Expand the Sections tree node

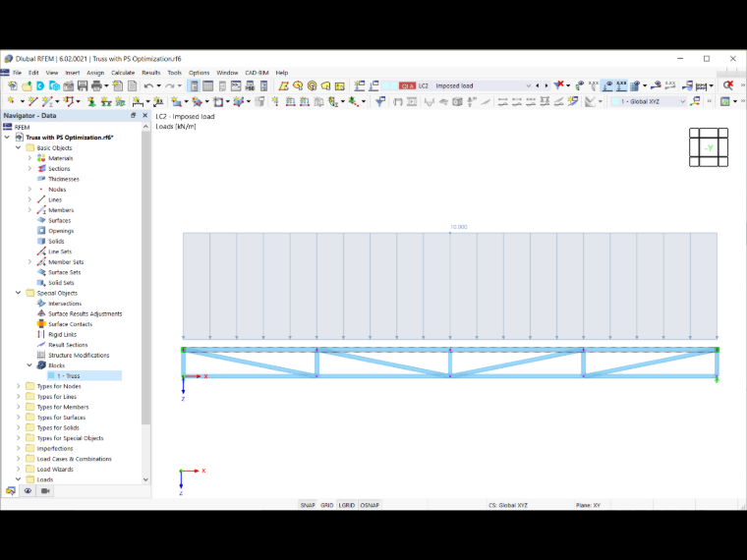coord(29,169)
